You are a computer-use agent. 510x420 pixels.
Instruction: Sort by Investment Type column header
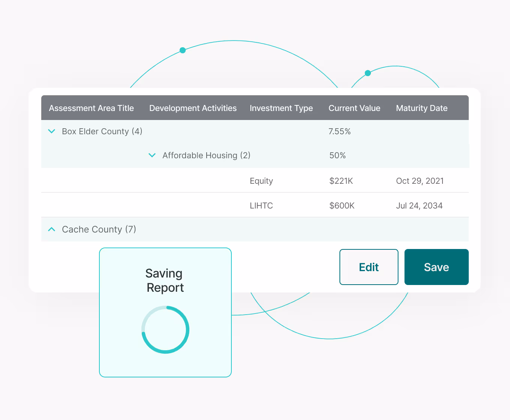tap(281, 108)
